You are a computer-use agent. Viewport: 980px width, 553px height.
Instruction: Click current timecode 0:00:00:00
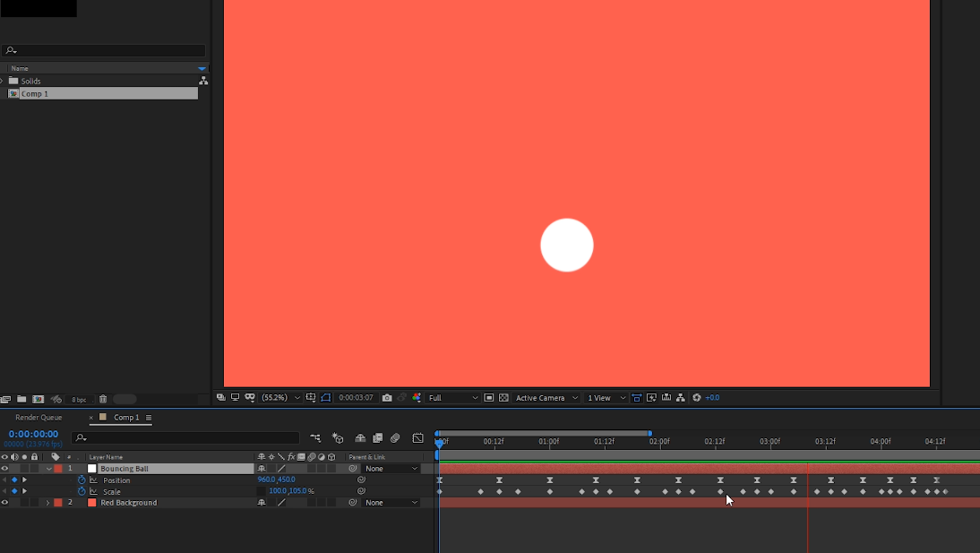click(33, 434)
